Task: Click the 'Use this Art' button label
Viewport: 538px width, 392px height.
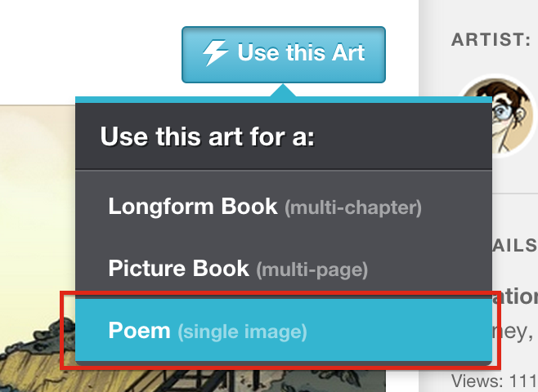Action: tap(301, 52)
